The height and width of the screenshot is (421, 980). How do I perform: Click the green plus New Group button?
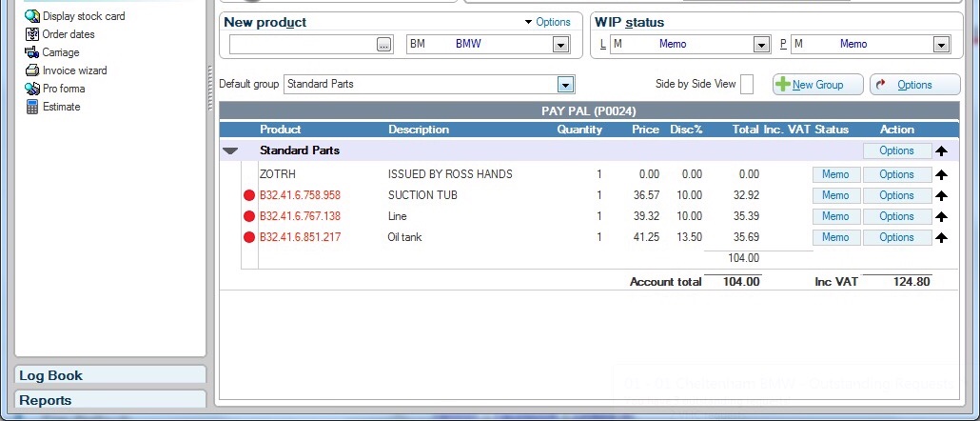click(x=817, y=85)
